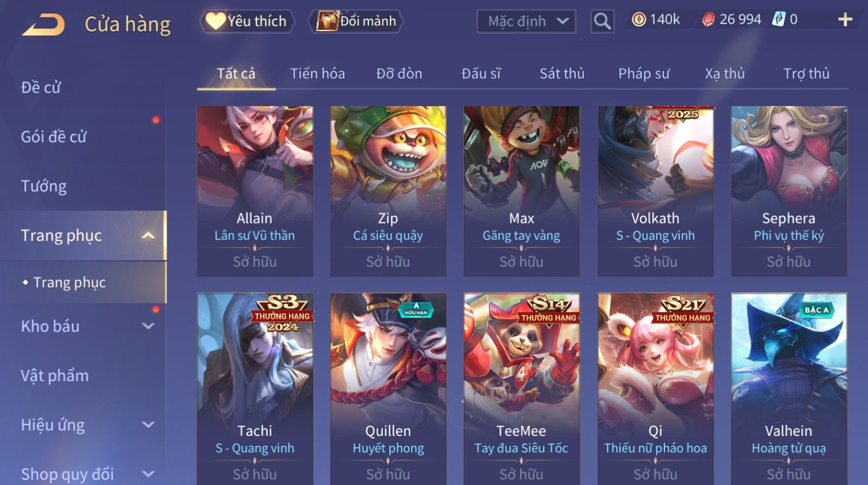Click the golden back arrow icon
The image size is (868, 485).
[x=43, y=25]
